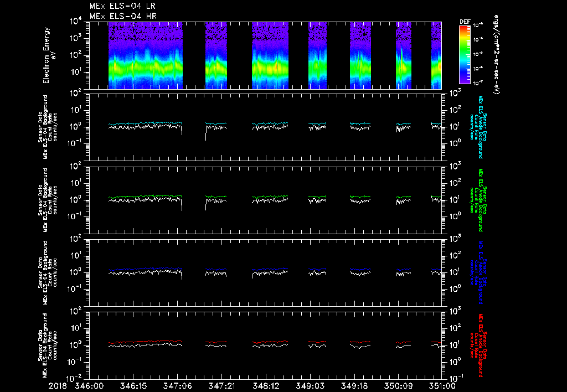Click the "346:00" time axis label

[89, 386]
